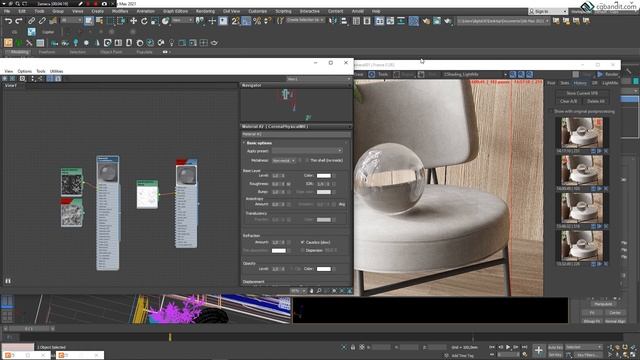Toggle the Percent Snap tool
The height and width of the screenshot is (360, 640).
click(257, 20)
